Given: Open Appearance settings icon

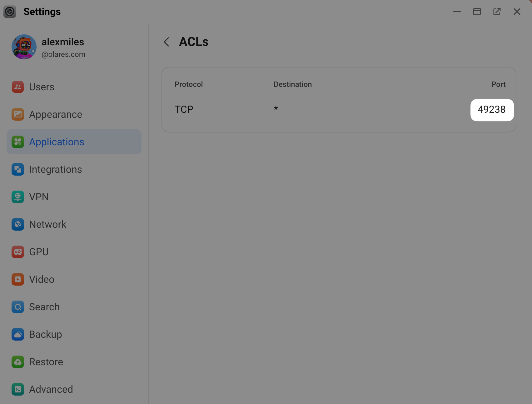Looking at the screenshot, I should pos(18,114).
